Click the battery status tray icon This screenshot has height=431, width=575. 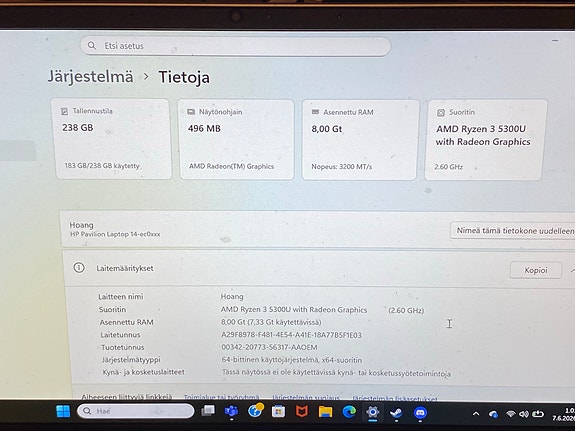[538, 414]
